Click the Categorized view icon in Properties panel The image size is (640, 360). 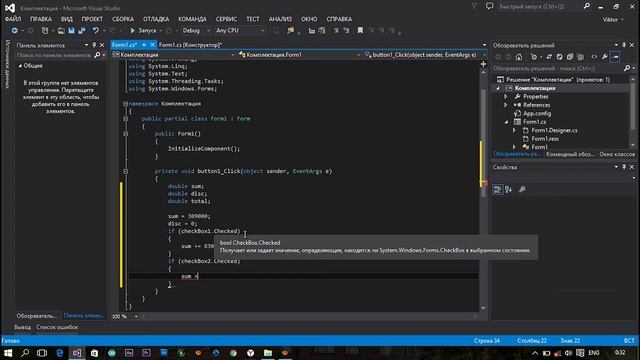(x=498, y=189)
